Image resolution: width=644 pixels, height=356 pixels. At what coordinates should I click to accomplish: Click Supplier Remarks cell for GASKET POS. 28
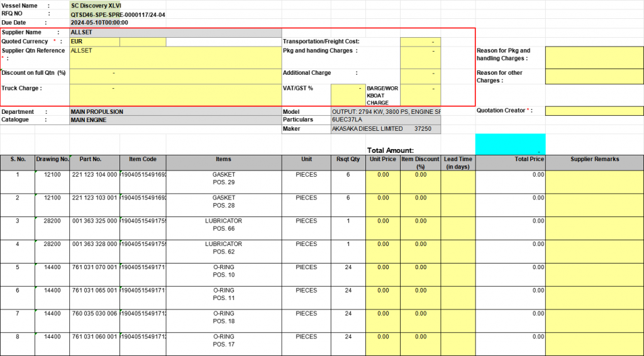click(594, 205)
